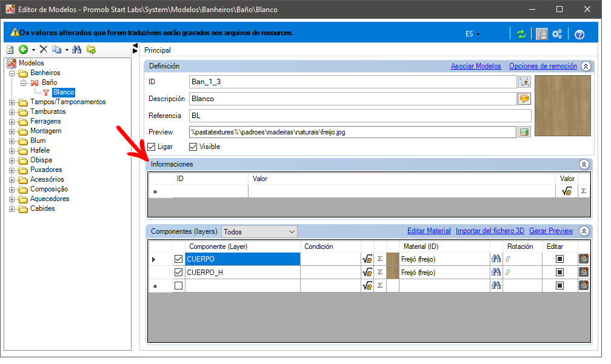Viewport: 611px width, 364px height.
Task: Collapse the Informaciones section
Action: tap(584, 164)
